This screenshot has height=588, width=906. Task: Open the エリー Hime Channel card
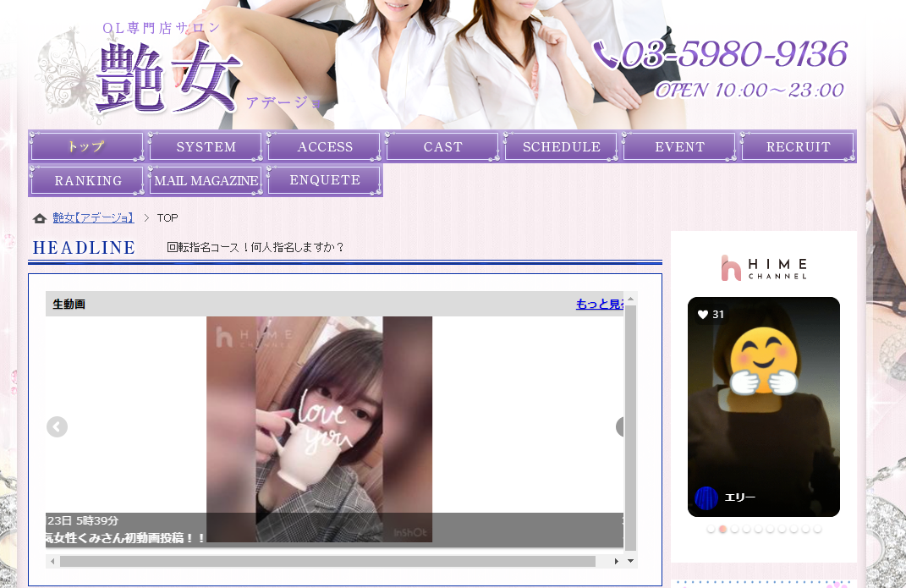pos(763,407)
